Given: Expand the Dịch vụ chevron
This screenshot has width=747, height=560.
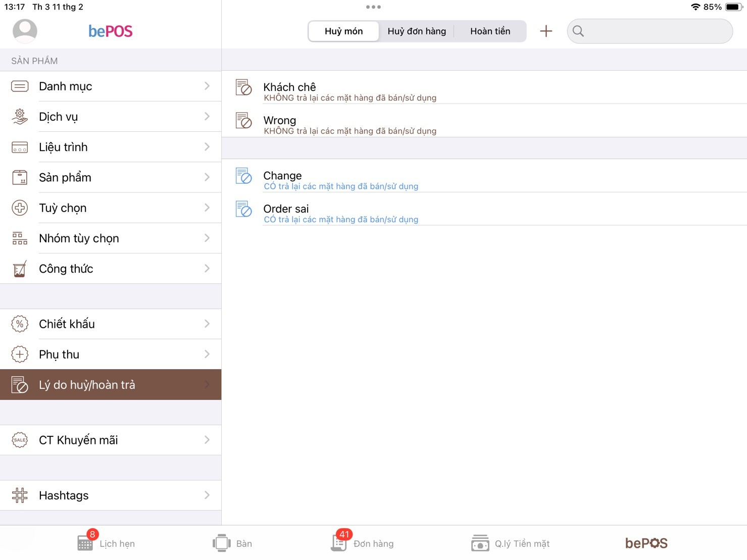Looking at the screenshot, I should (207, 117).
